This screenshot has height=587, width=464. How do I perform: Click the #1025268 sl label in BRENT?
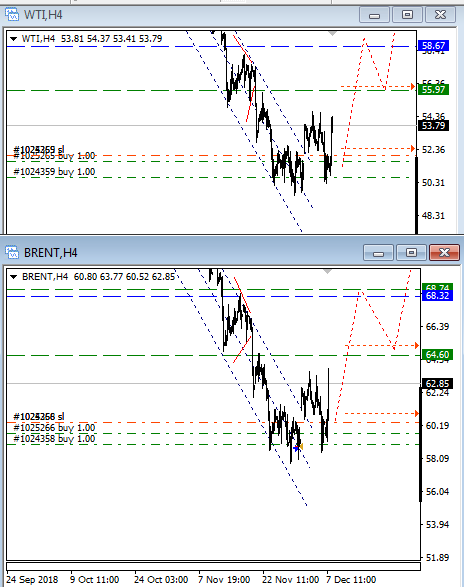point(39,416)
